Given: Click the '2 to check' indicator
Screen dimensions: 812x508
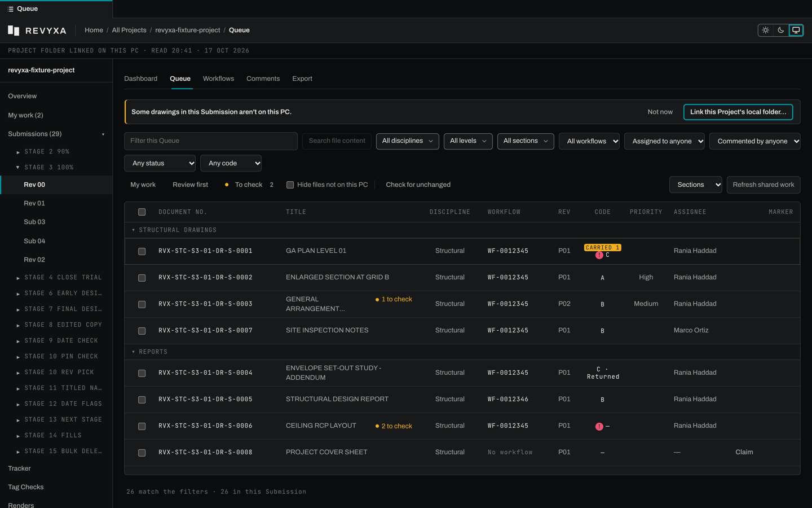Looking at the screenshot, I should point(394,426).
